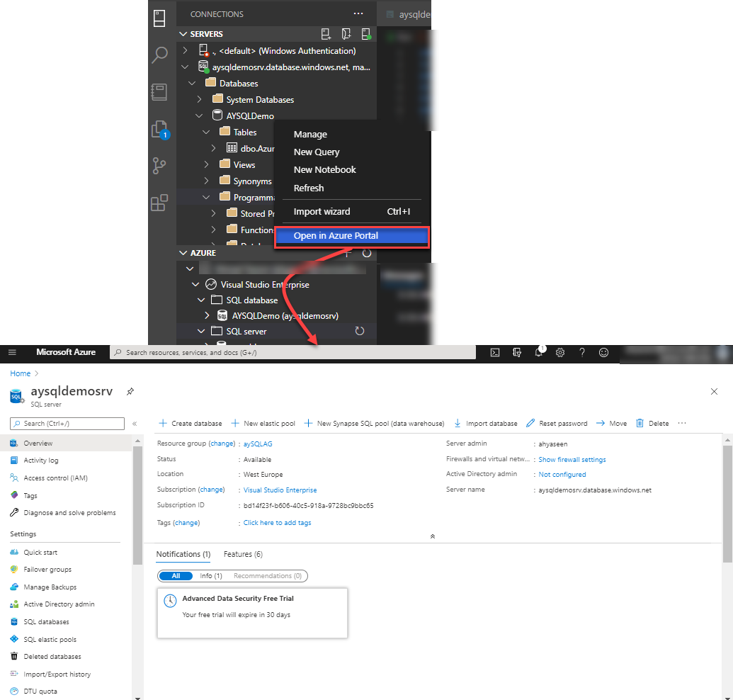Click here to add tags link
The width and height of the screenshot is (733, 700).
point(277,523)
